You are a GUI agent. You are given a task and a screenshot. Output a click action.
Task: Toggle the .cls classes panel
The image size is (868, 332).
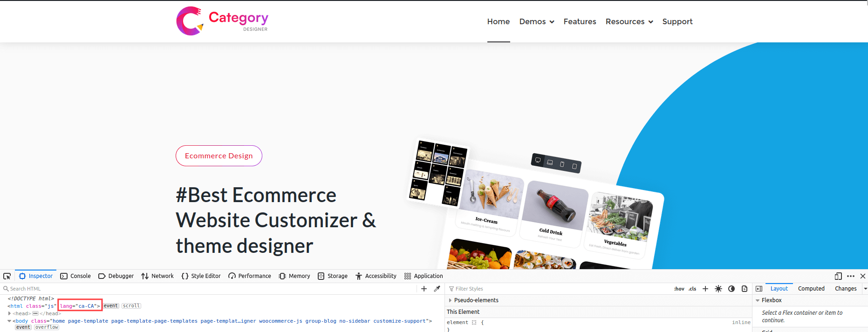point(692,289)
